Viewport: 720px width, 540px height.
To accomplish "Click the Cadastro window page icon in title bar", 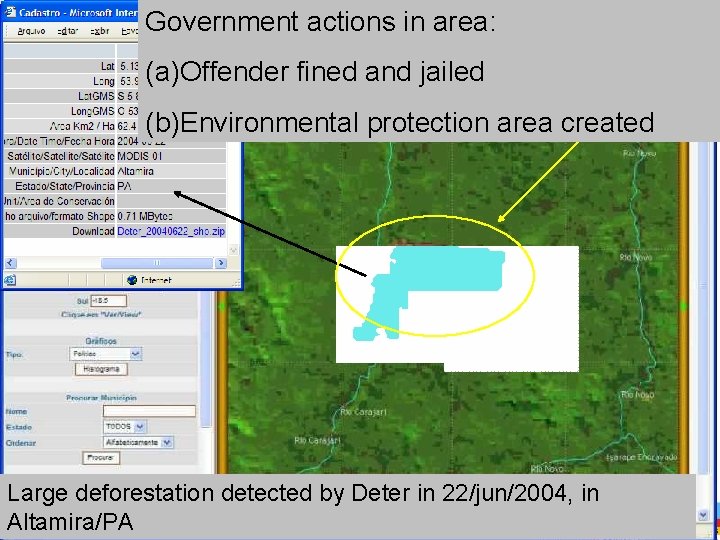I will (x=10, y=11).
